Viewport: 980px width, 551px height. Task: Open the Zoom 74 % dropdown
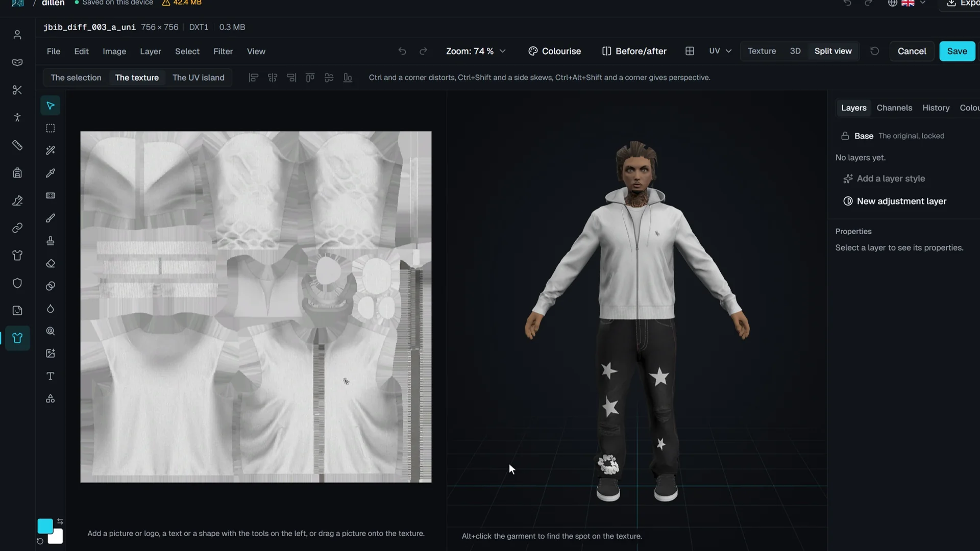click(476, 51)
